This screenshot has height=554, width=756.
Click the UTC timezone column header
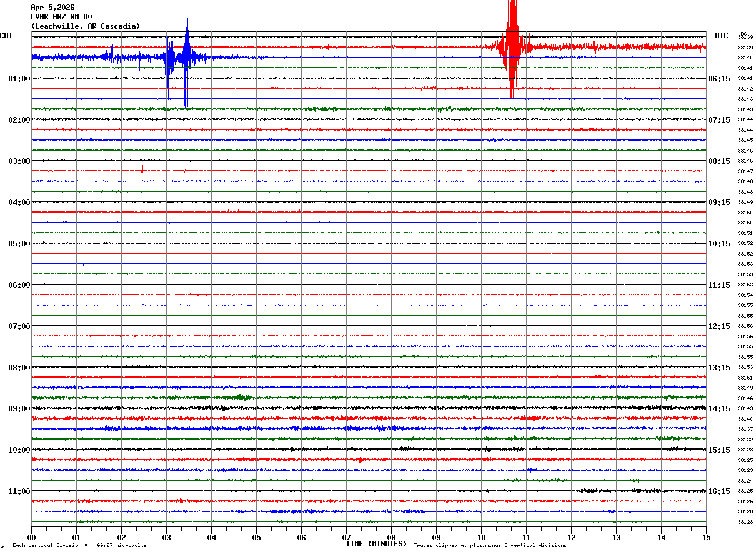tap(722, 36)
